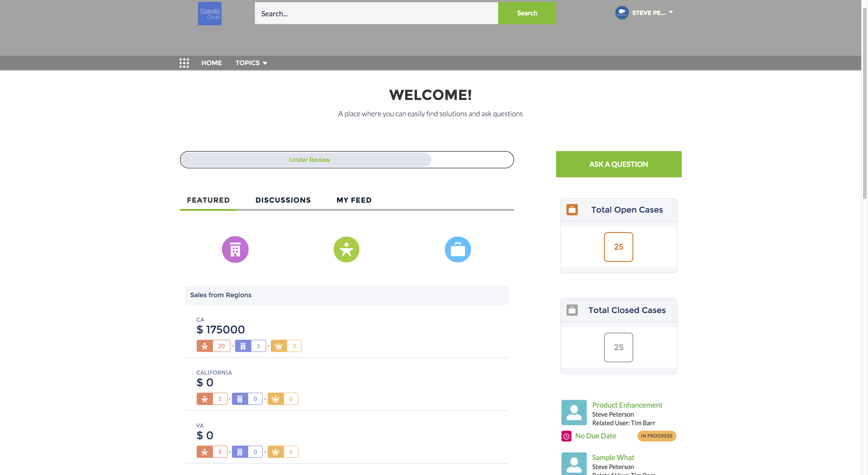Switch to the Discussions tab
Image resolution: width=868 pixels, height=475 pixels.
pos(283,200)
